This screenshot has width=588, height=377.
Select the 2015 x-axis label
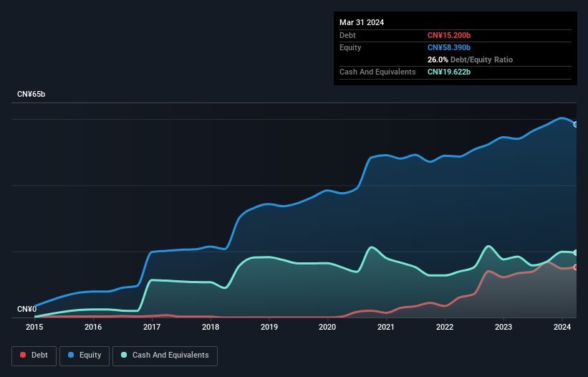point(34,327)
